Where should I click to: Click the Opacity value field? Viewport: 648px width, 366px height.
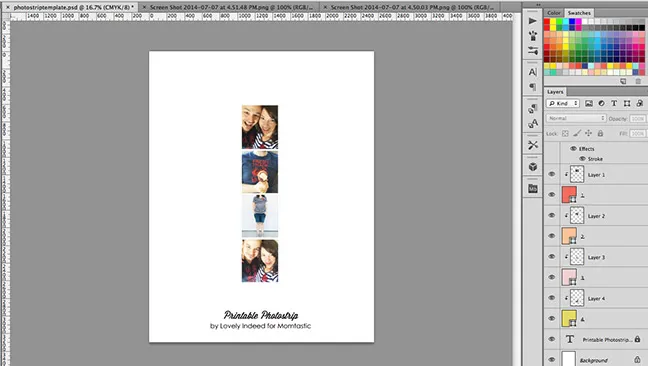point(638,119)
